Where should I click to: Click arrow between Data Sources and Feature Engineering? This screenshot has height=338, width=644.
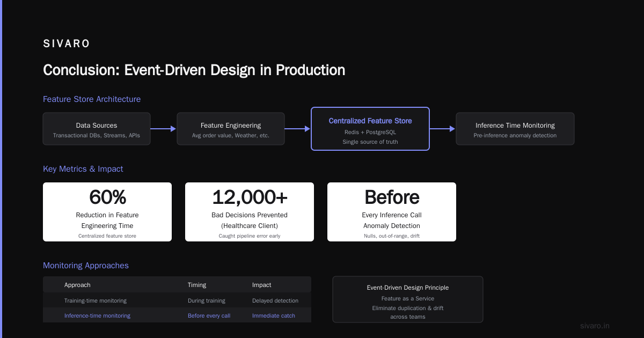[x=164, y=129]
